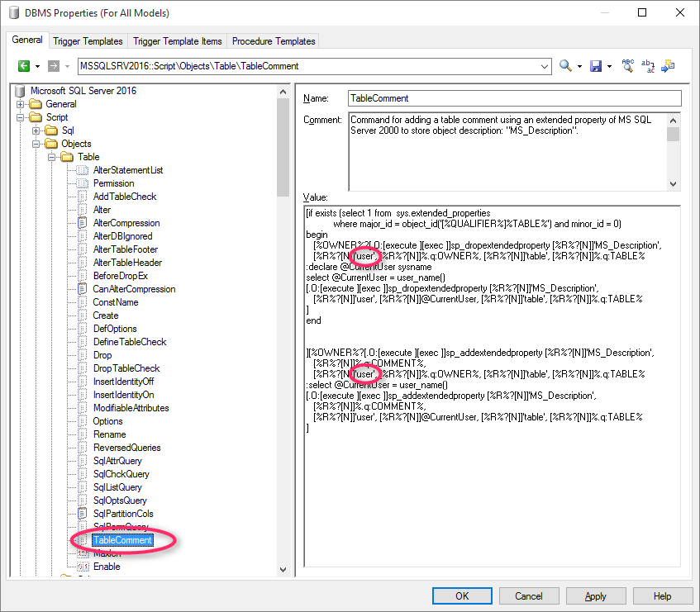Select the AlterDBIgnored tree item
Image resolution: width=700 pixels, height=612 pixels.
(x=123, y=236)
